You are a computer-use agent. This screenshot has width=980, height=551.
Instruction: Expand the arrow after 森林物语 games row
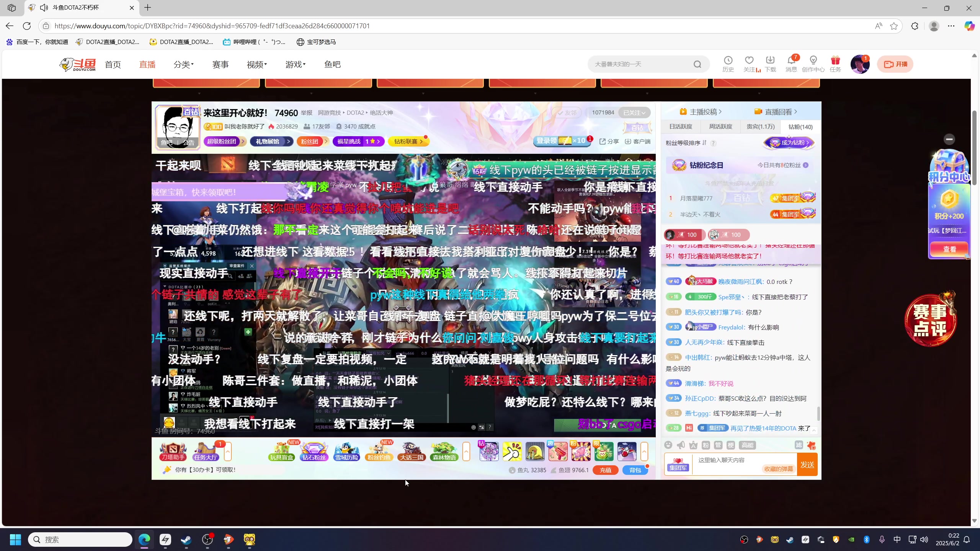tap(466, 452)
